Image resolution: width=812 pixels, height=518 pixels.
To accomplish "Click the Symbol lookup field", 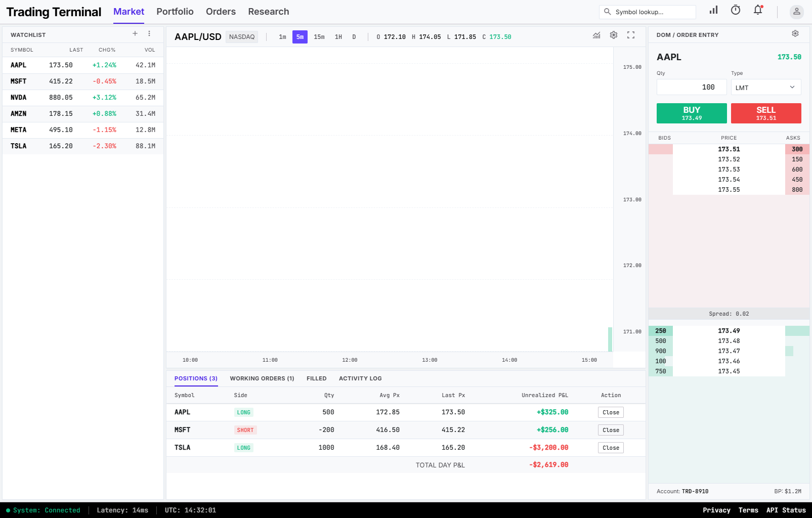I will click(x=648, y=12).
